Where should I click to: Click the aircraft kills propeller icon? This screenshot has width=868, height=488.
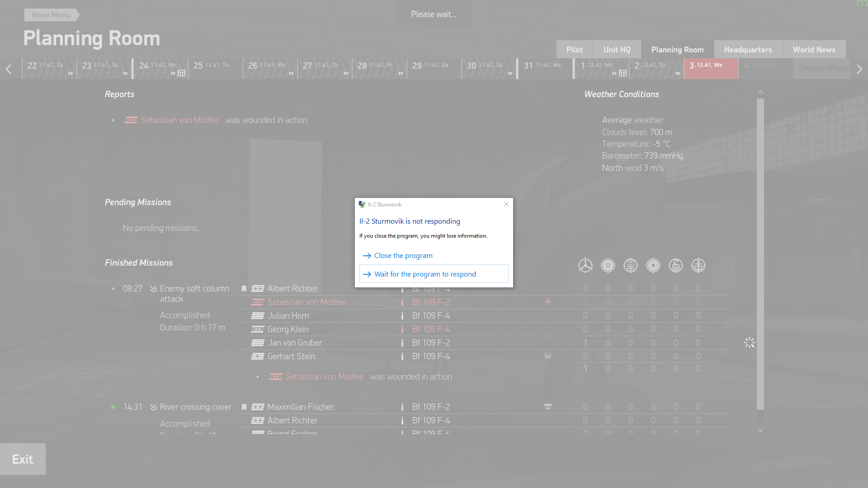585,266
